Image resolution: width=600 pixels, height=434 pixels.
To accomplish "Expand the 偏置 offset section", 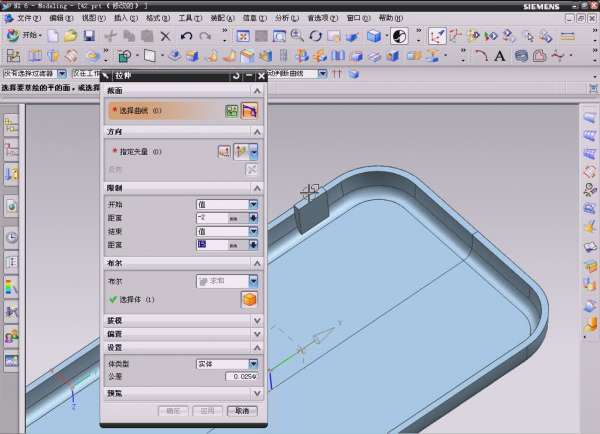I will tap(257, 334).
